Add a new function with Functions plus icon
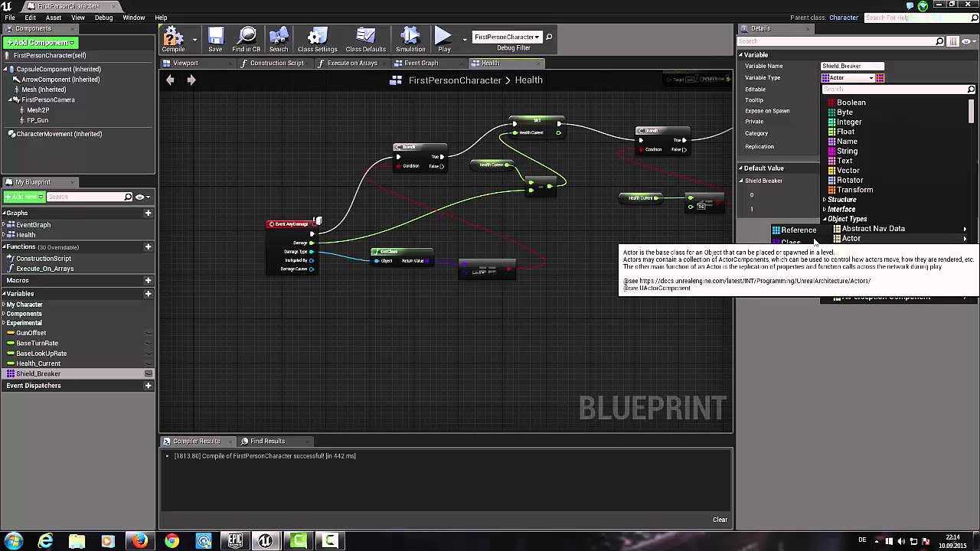980x551 pixels. click(x=148, y=247)
